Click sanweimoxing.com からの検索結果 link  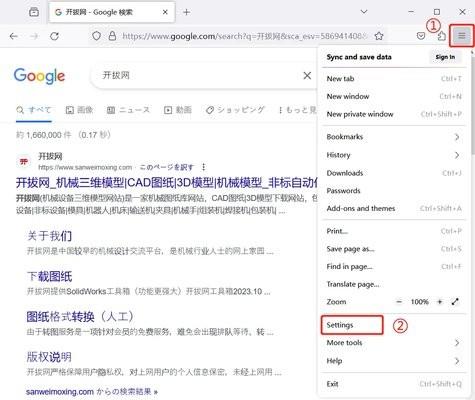pyautogui.click(x=92, y=391)
